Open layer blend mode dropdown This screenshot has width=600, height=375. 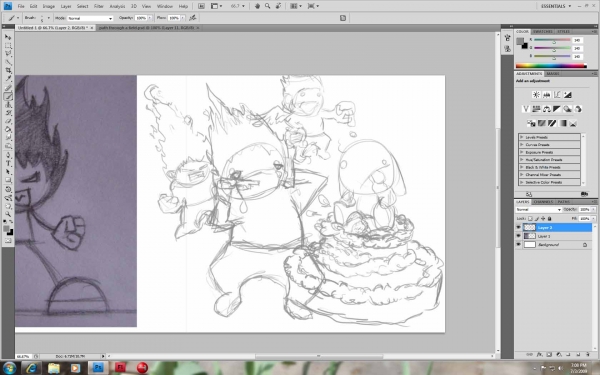[539, 210]
